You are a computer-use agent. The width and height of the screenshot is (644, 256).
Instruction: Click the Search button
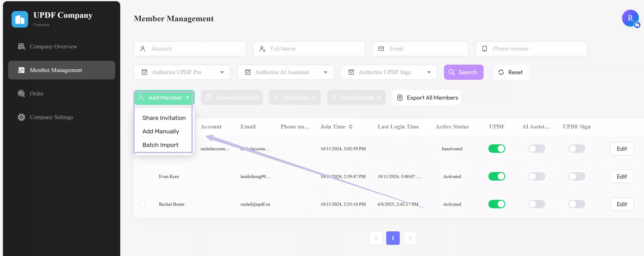[464, 72]
